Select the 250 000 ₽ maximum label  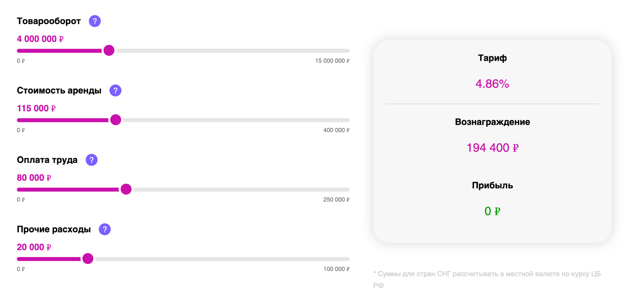(336, 200)
